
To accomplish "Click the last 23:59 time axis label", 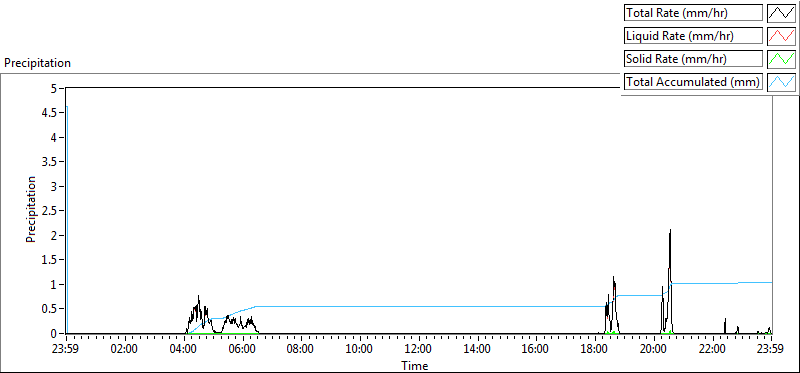I will [771, 350].
